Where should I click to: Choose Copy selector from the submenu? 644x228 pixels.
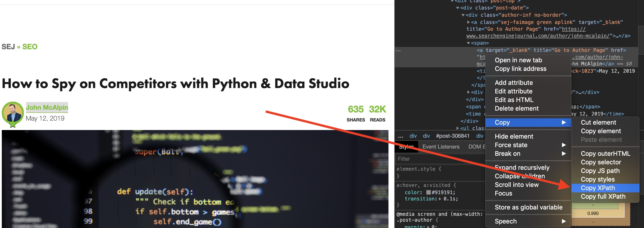point(601,162)
